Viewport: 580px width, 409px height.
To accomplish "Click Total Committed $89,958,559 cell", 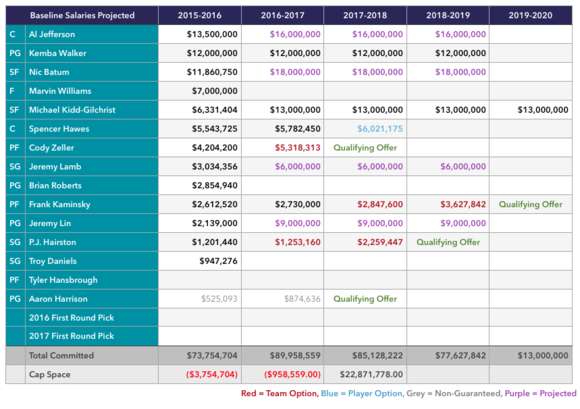I will [x=283, y=355].
